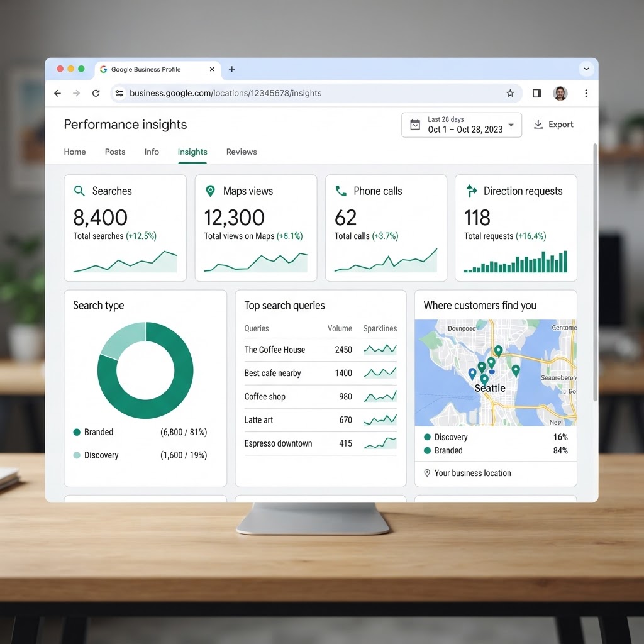The height and width of the screenshot is (644, 644).
Task: Click the Google favicon on the tab
Action: (104, 69)
